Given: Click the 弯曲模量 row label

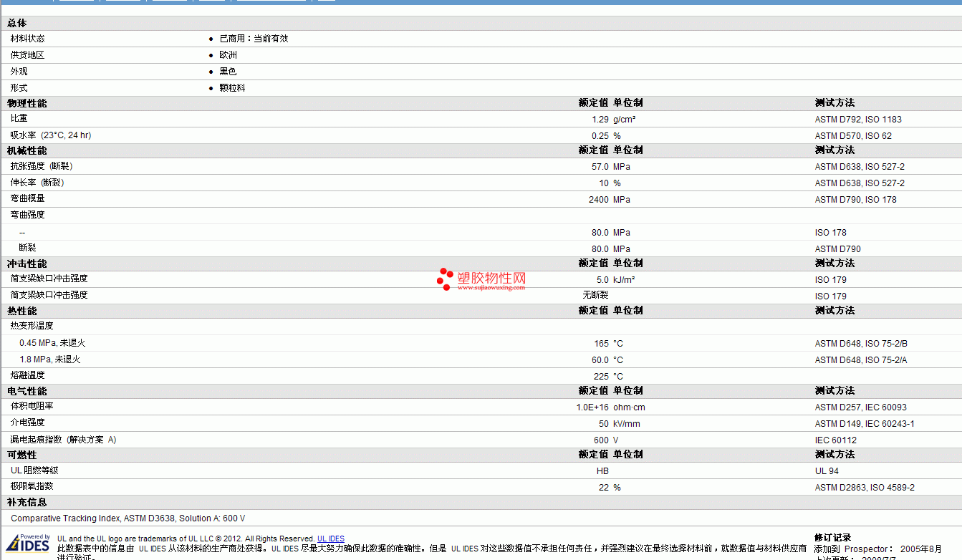Looking at the screenshot, I should [27, 198].
